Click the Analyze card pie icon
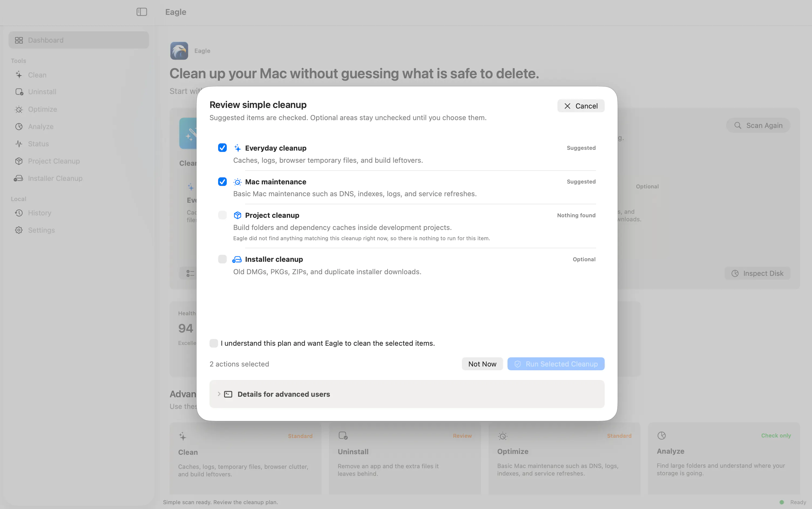 pos(662,436)
